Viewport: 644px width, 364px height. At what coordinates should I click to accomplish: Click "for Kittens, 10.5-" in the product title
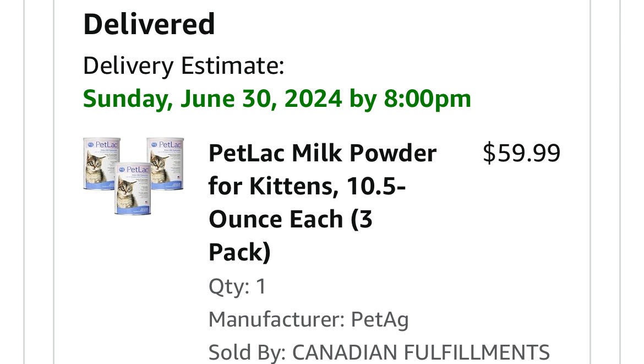pos(307,186)
